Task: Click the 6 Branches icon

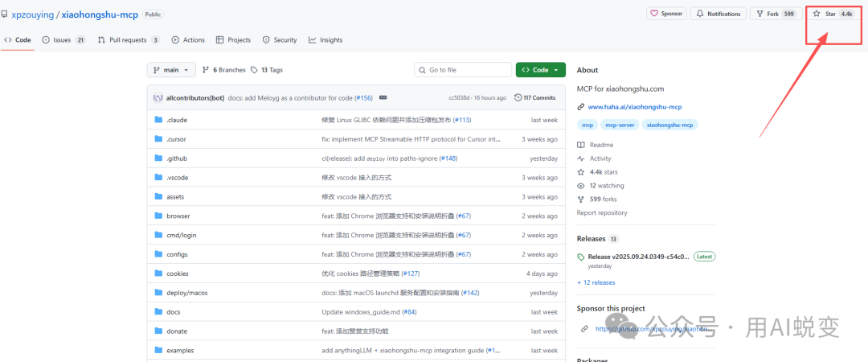Action: coord(206,70)
